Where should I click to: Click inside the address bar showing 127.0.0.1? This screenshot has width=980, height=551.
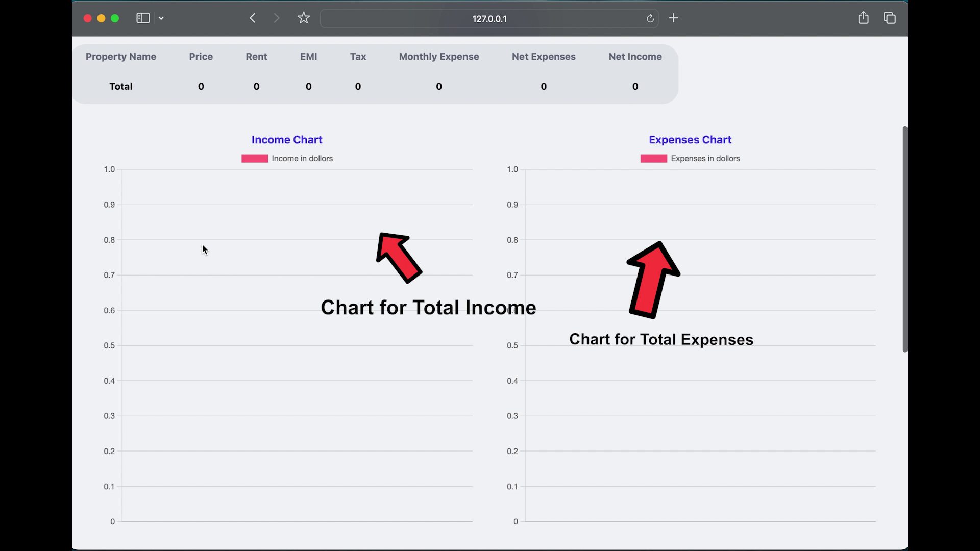[x=489, y=18]
